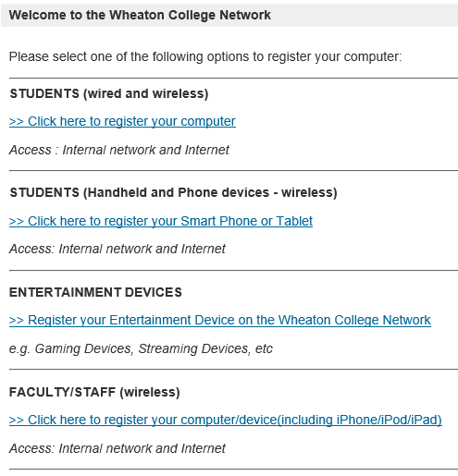Select the ENTERTAINMENT DEVICES heading
This screenshot has width=458, height=476.
click(x=95, y=292)
